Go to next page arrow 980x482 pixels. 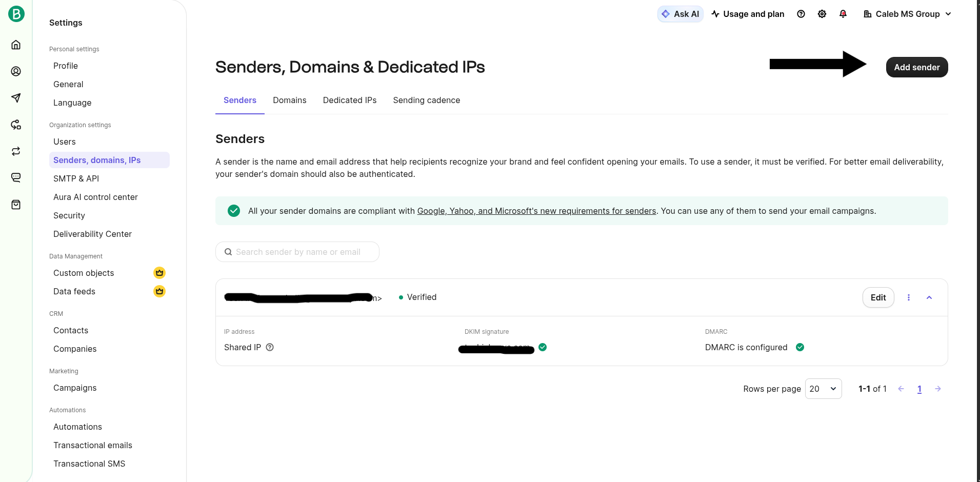(x=938, y=389)
